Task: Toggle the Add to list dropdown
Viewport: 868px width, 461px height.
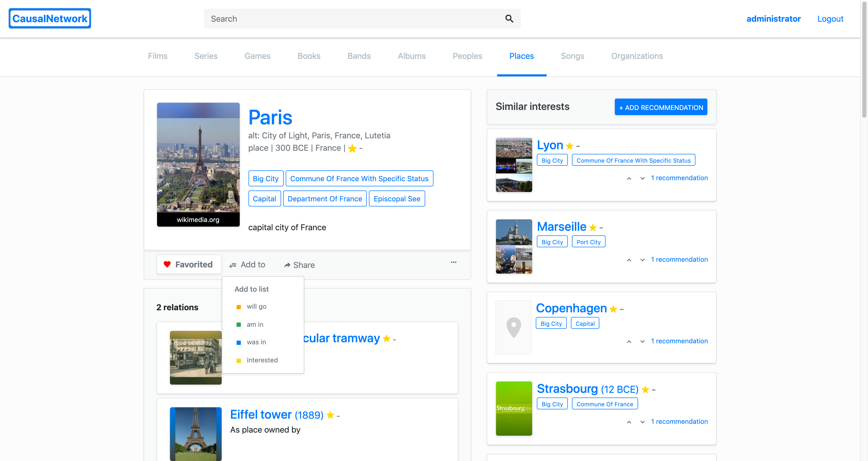Action: click(x=247, y=265)
